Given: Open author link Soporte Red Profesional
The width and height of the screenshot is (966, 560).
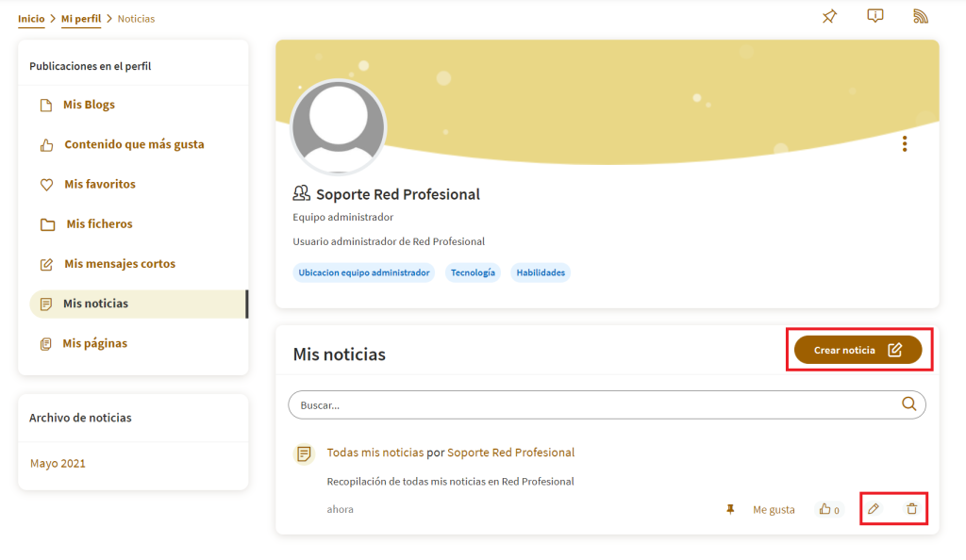Looking at the screenshot, I should (x=510, y=453).
